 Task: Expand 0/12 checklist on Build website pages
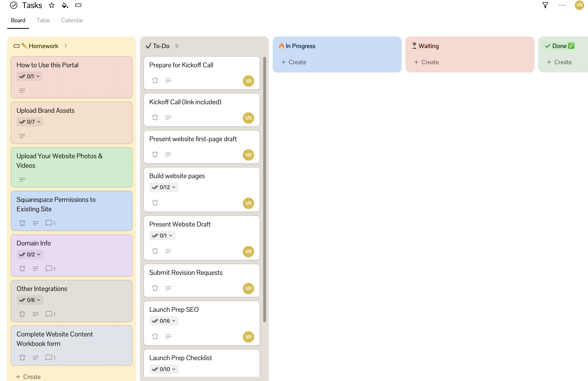pyautogui.click(x=164, y=187)
